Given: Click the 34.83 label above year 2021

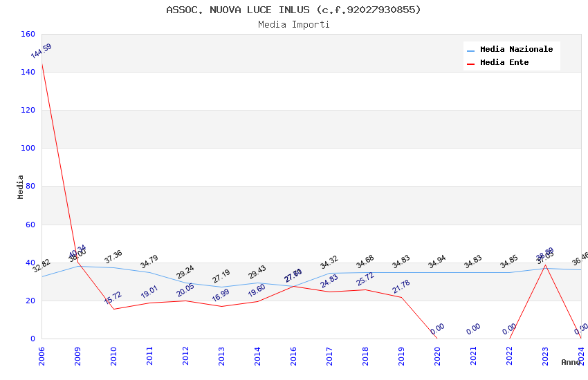Looking at the screenshot, I should [x=473, y=261].
